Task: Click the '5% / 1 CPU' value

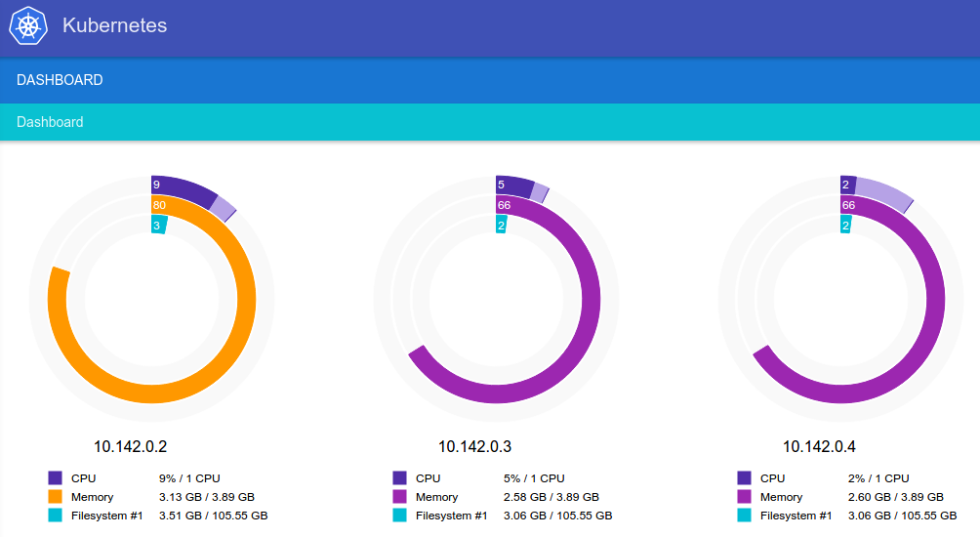Action: click(x=534, y=478)
